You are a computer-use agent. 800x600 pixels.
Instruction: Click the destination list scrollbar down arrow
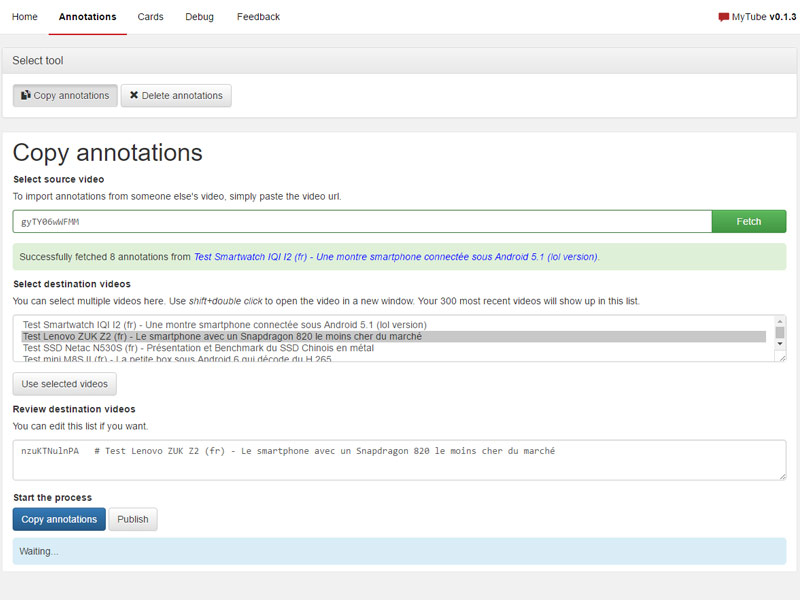780,344
